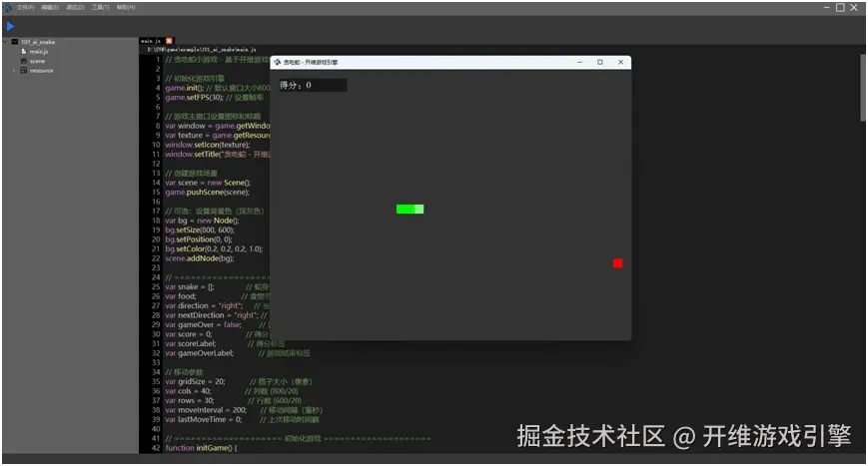Open the 文件(F) menu
This screenshot has height=466, width=868.
25,7
